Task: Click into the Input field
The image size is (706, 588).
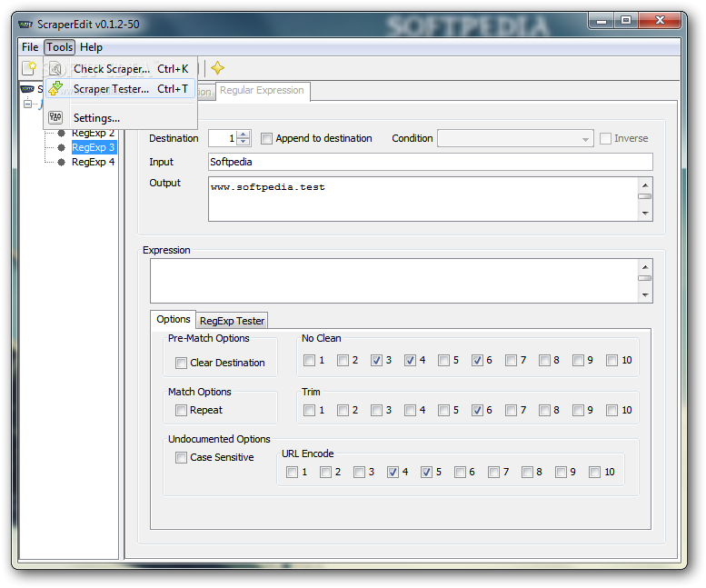Action: point(431,162)
